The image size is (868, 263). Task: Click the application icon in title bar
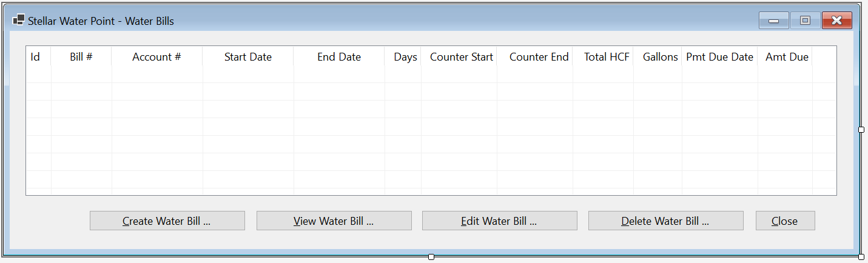click(19, 21)
